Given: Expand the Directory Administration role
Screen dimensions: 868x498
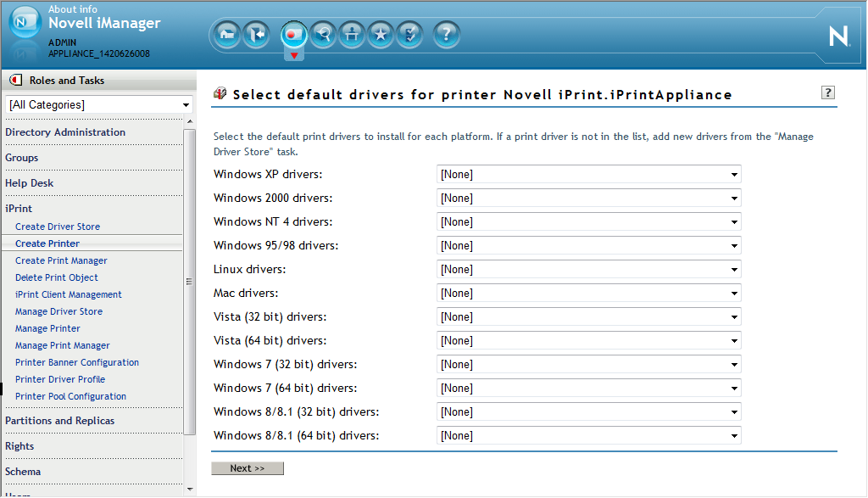Looking at the screenshot, I should (x=65, y=132).
